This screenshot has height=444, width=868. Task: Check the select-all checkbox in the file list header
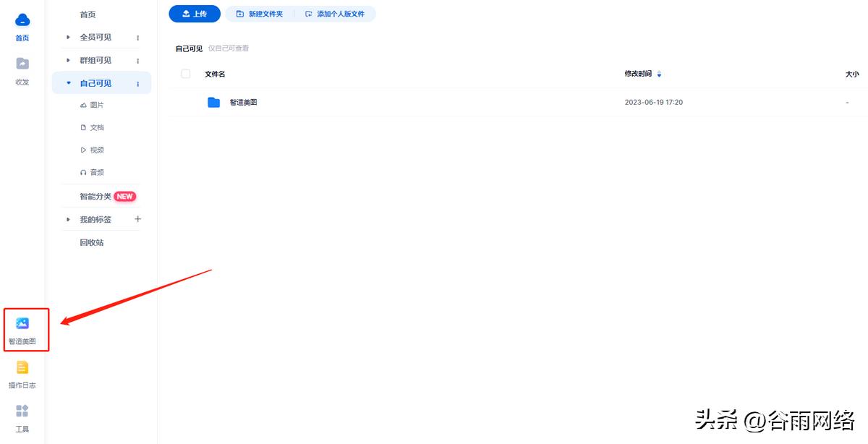pyautogui.click(x=185, y=74)
